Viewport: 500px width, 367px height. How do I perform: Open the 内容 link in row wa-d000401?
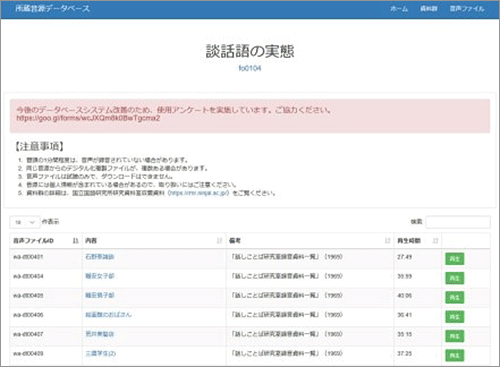(100, 257)
